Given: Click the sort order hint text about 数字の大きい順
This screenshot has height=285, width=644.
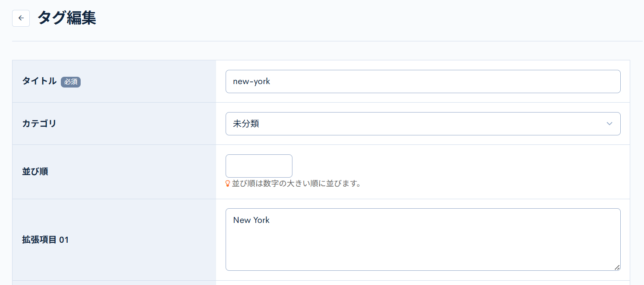Looking at the screenshot, I should (x=297, y=183).
